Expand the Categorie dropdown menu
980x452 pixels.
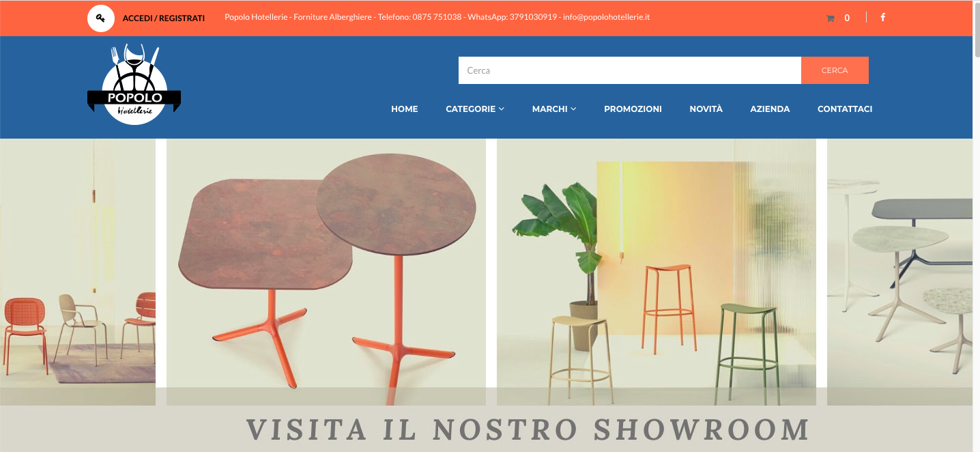click(x=475, y=109)
